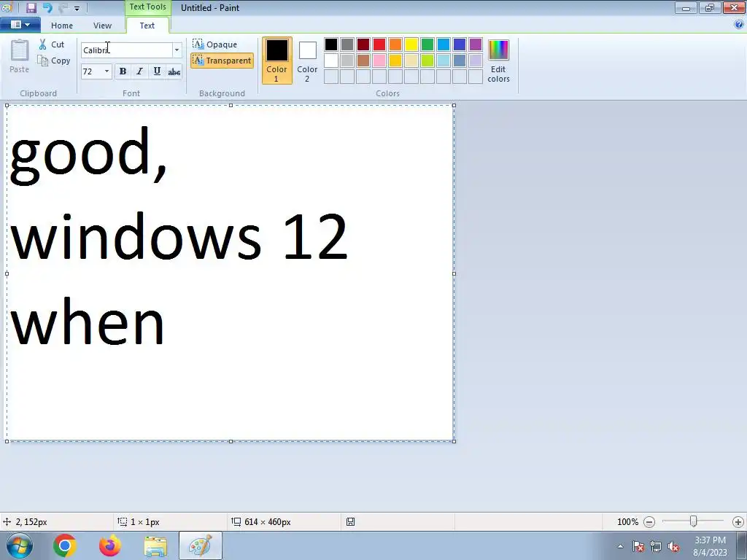747x560 pixels.
Task: Pick the yellow color swatch
Action: [x=411, y=44]
